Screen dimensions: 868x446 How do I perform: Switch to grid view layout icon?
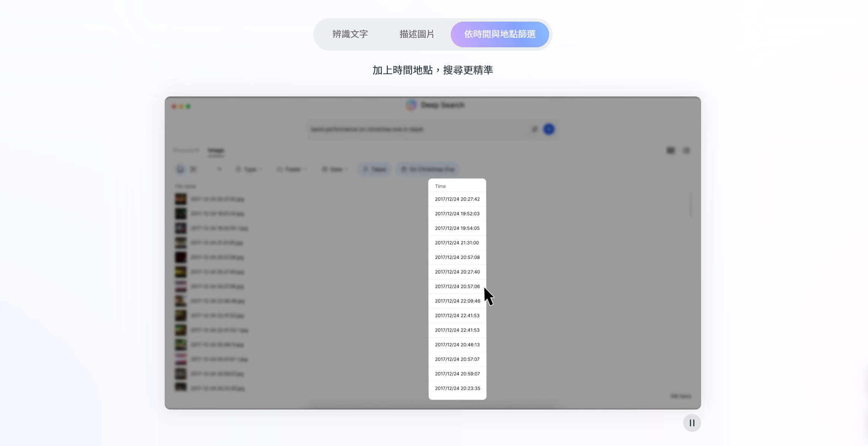[x=671, y=151]
